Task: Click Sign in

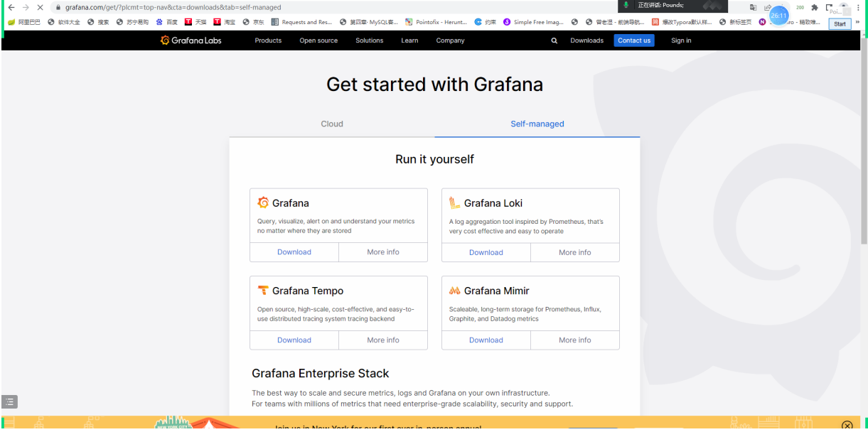Action: tap(681, 40)
